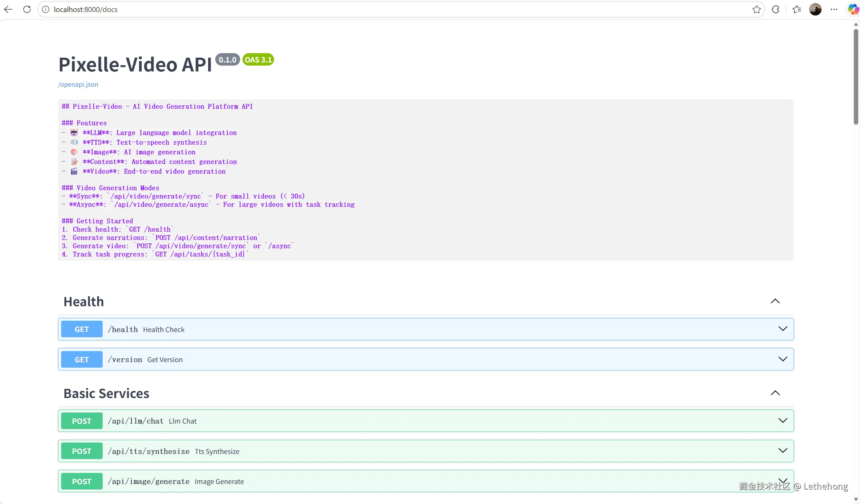The image size is (860, 504).
Task: Open the Copilot sidebar icon
Action: 853,9
